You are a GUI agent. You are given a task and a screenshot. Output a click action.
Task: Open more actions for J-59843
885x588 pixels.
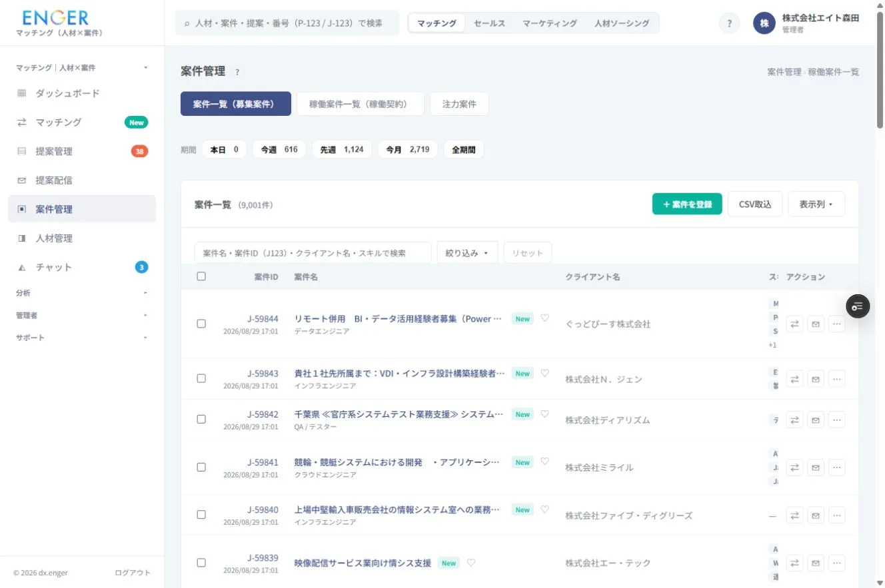(837, 379)
